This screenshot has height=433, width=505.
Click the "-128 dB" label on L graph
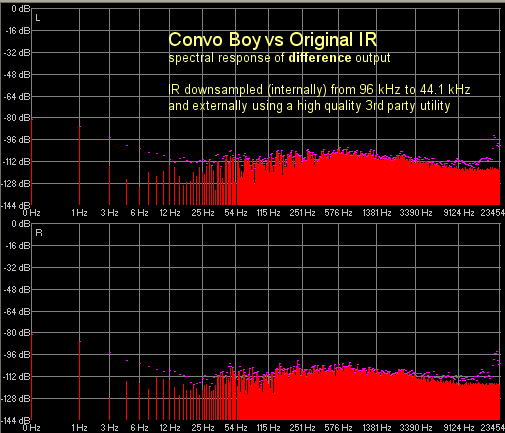(x=16, y=184)
